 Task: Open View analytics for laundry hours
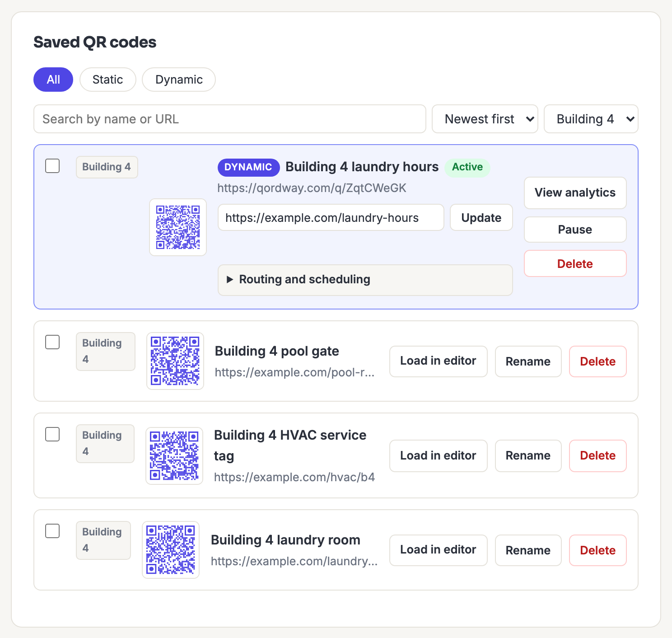point(575,192)
